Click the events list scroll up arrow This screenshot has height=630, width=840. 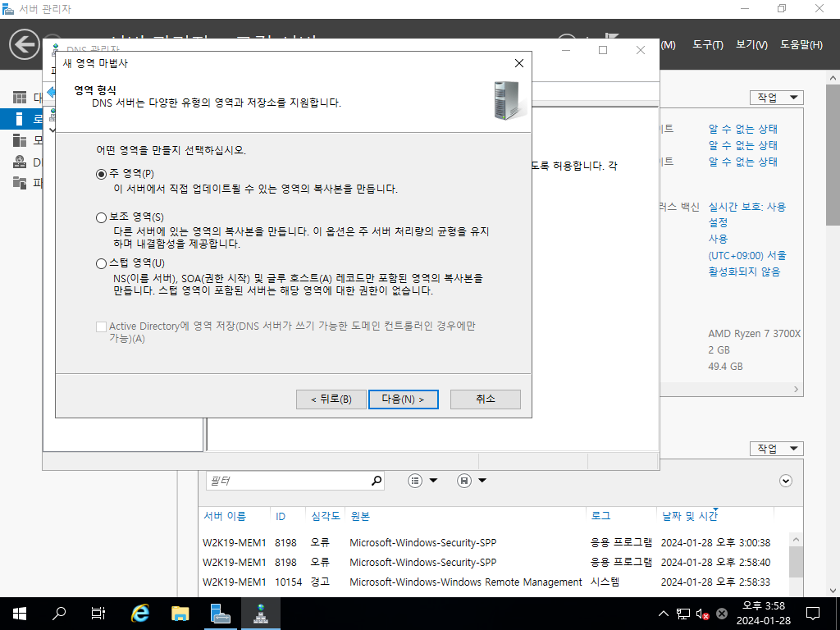pyautogui.click(x=796, y=540)
